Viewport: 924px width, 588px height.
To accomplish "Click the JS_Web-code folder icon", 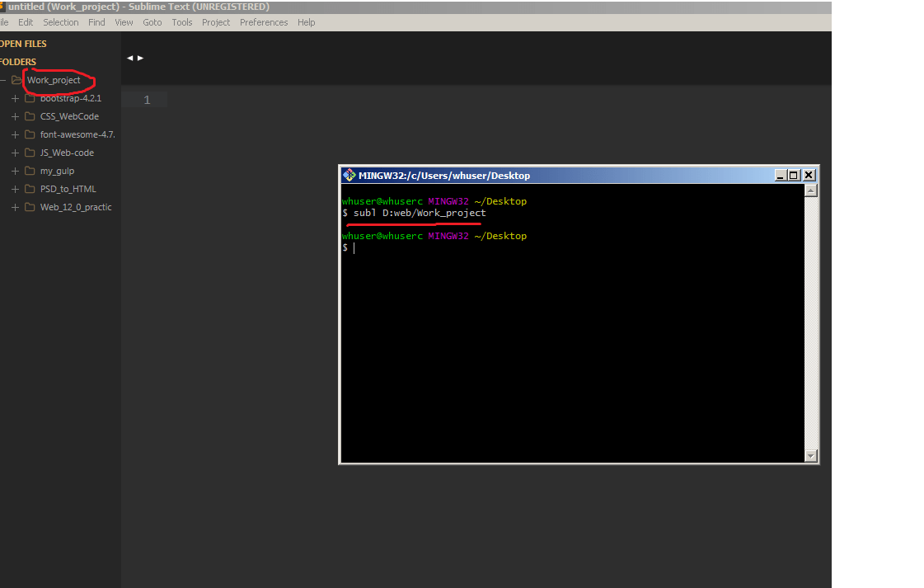I will point(30,153).
